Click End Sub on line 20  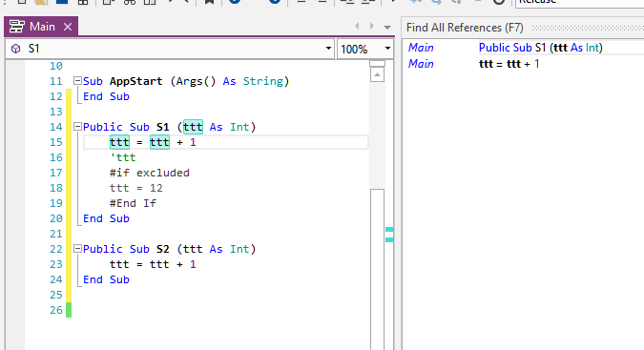pos(106,218)
